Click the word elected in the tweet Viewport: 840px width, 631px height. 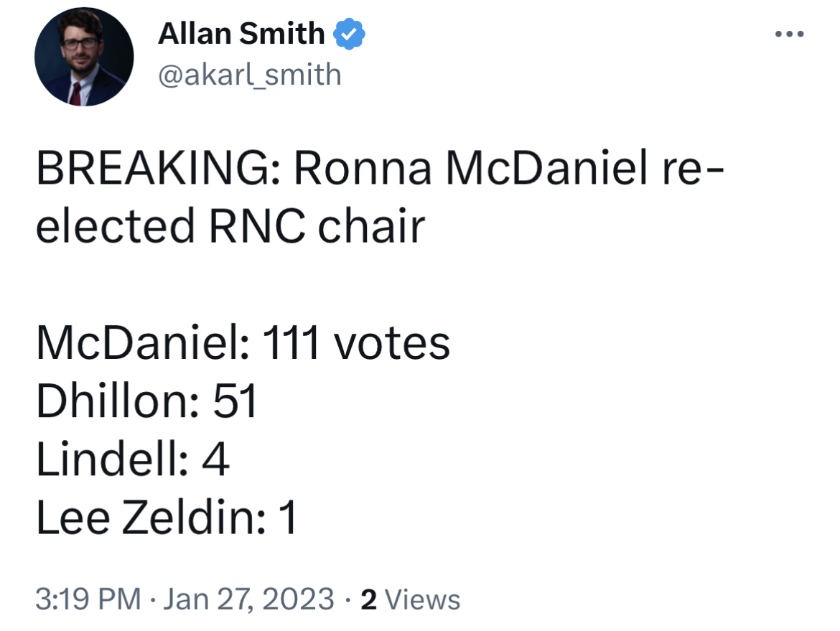click(x=115, y=226)
